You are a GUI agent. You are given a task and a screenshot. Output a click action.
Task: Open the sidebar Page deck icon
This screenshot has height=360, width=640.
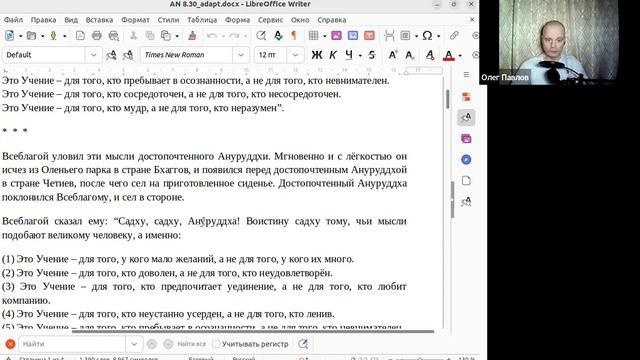[x=466, y=180]
